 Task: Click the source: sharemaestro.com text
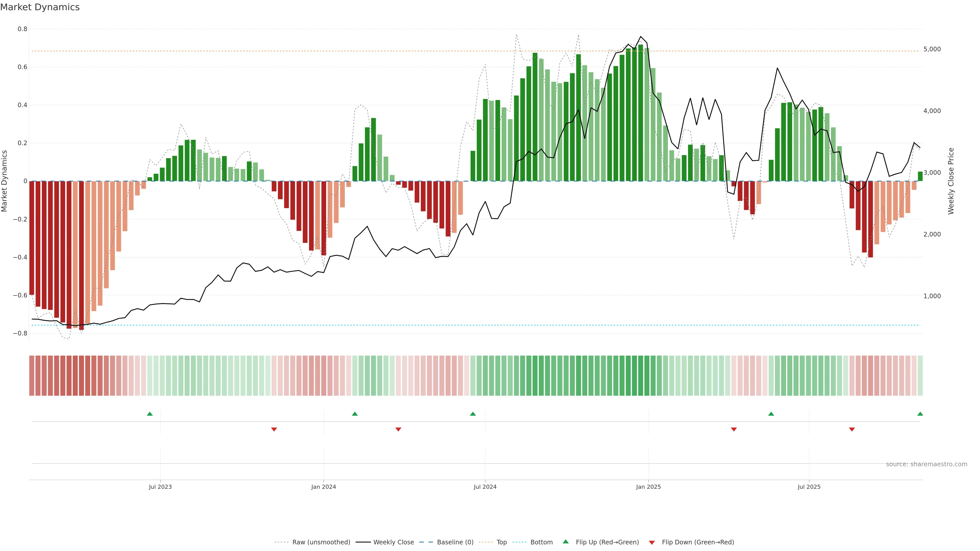click(x=926, y=464)
